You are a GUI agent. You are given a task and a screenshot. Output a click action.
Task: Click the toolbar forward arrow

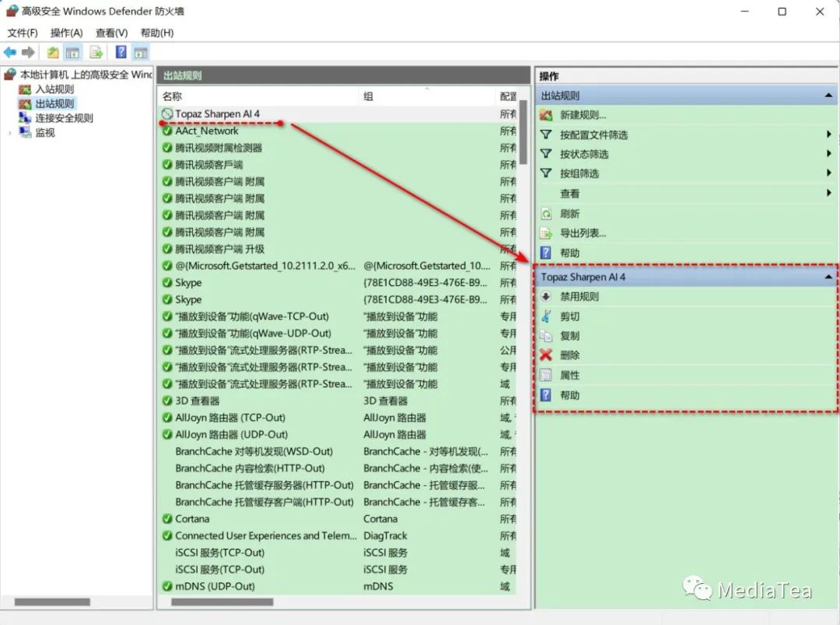tap(29, 52)
